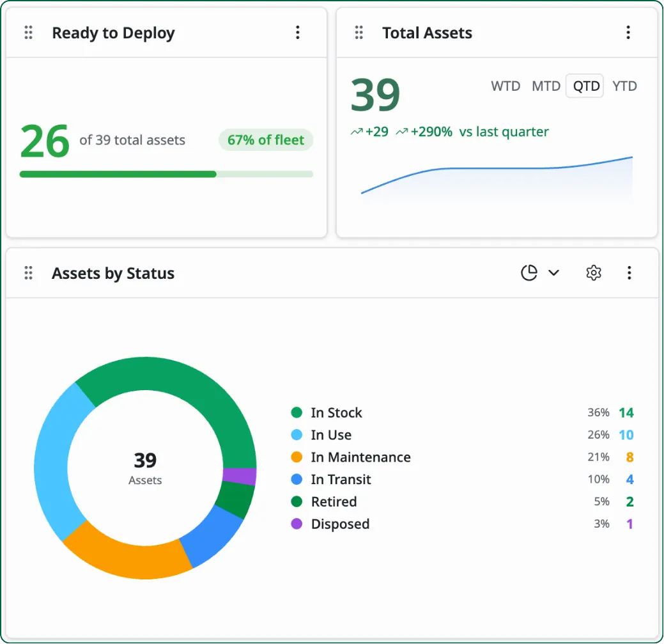Open Assets by Status settings gear
The width and height of the screenshot is (664, 644).
point(594,273)
